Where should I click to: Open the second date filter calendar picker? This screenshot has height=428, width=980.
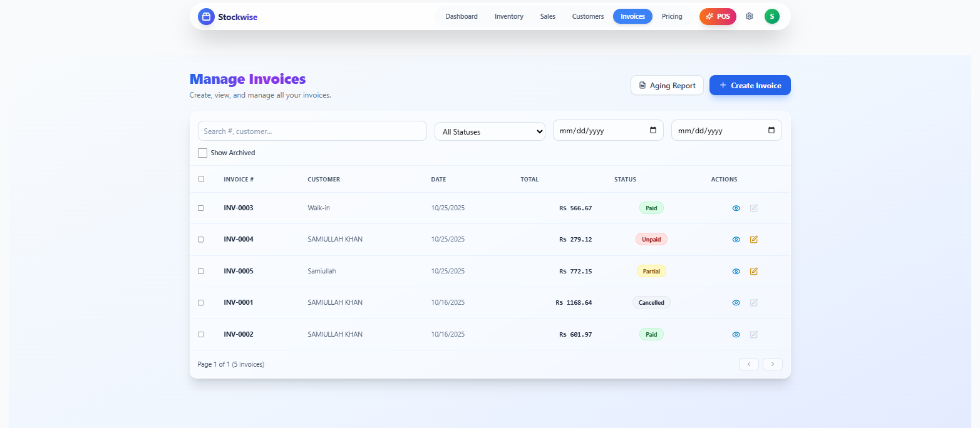pyautogui.click(x=771, y=130)
